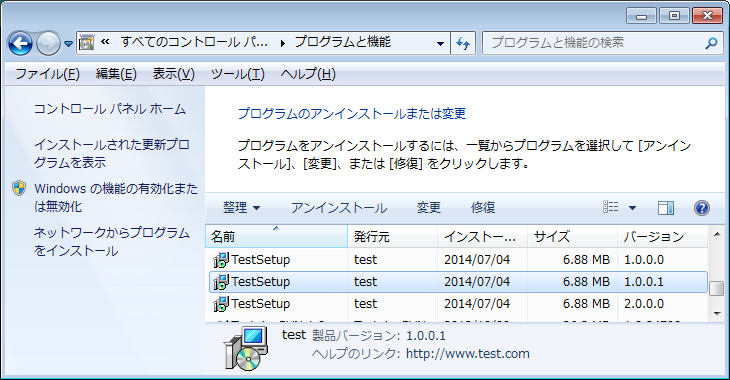
Task: Select TestSetup row with version 1.0.0.0
Action: pos(458,259)
